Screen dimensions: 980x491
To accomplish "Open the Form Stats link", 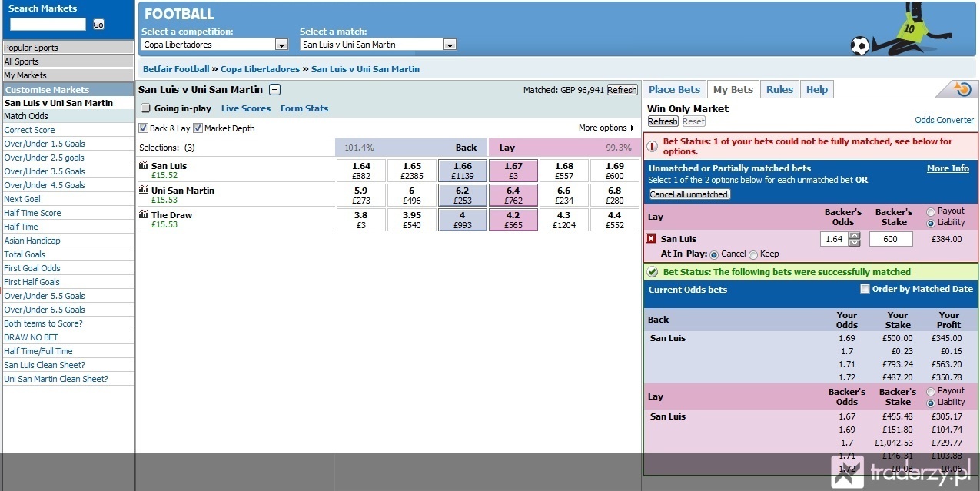I will pyautogui.click(x=304, y=108).
